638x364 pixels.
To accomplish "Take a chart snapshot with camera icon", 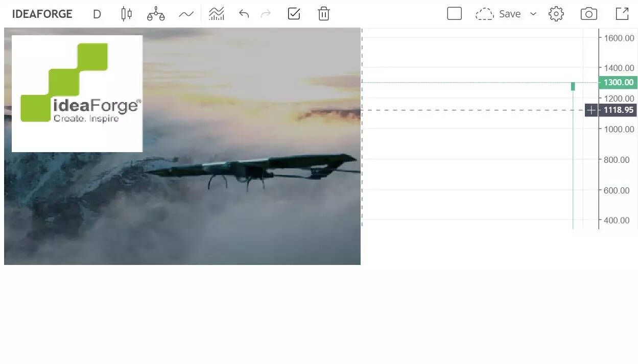I will (588, 14).
